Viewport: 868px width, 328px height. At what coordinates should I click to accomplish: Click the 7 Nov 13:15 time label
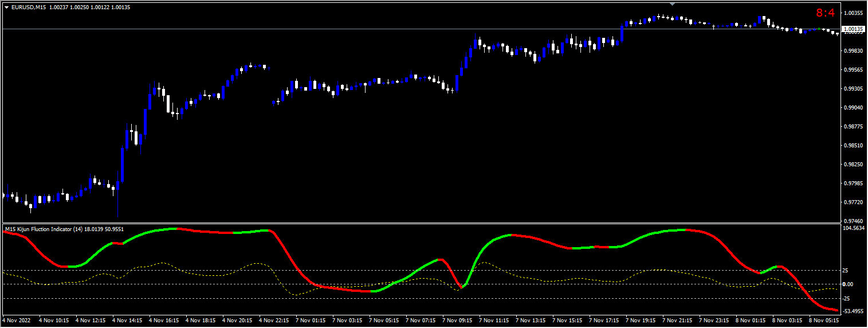pos(532,321)
